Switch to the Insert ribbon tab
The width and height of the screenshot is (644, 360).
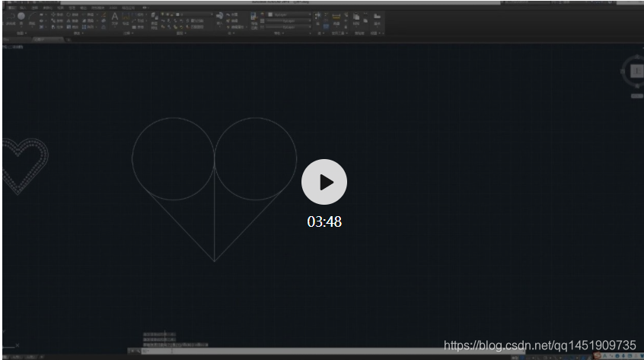pos(24,8)
